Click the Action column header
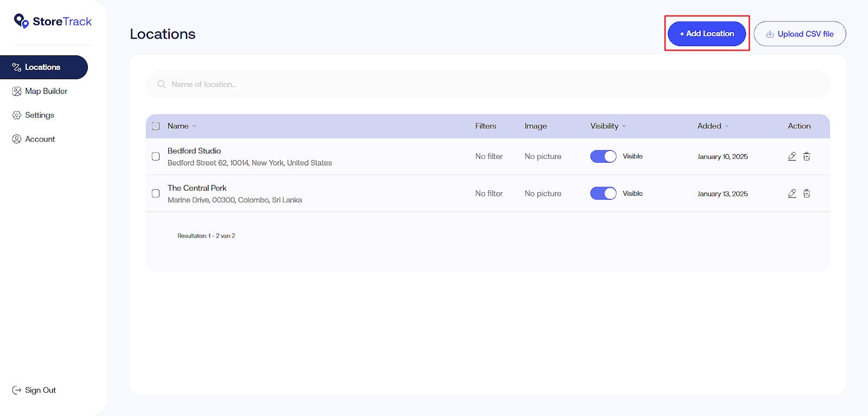 pyautogui.click(x=799, y=126)
